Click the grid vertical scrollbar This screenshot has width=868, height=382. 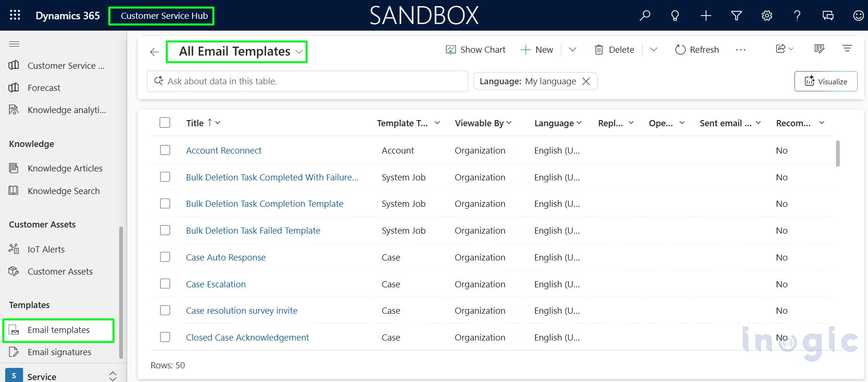click(x=837, y=153)
